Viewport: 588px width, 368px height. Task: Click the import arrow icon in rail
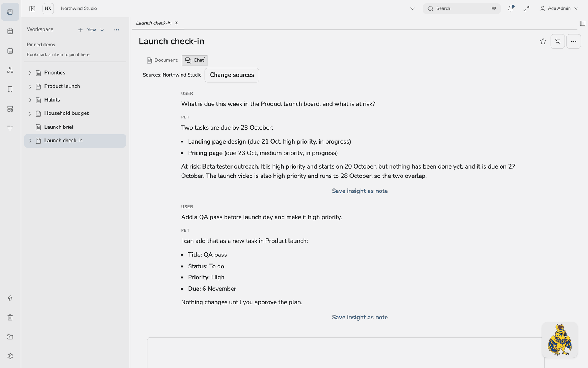pos(10,337)
